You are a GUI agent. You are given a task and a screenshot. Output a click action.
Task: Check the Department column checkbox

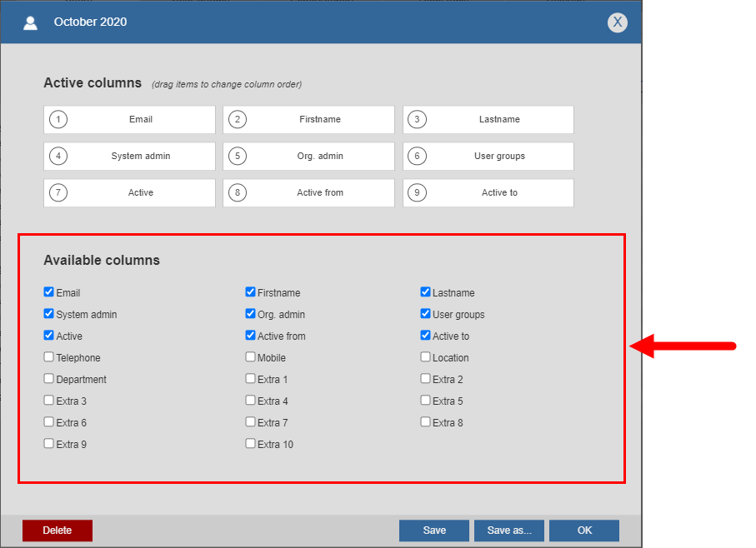tap(48, 378)
